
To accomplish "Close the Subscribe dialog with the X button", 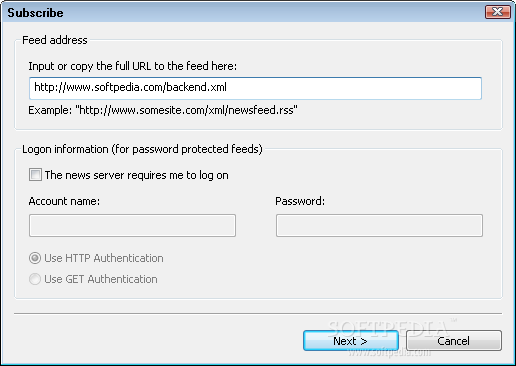I will pyautogui.click(x=498, y=12).
